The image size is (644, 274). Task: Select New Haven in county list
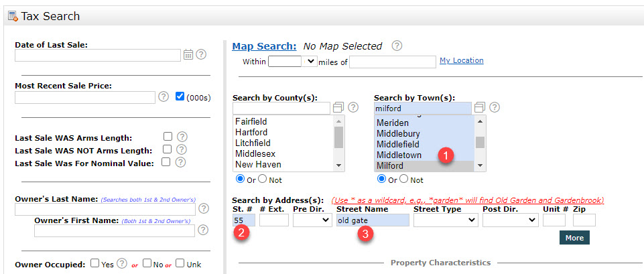[x=258, y=165]
